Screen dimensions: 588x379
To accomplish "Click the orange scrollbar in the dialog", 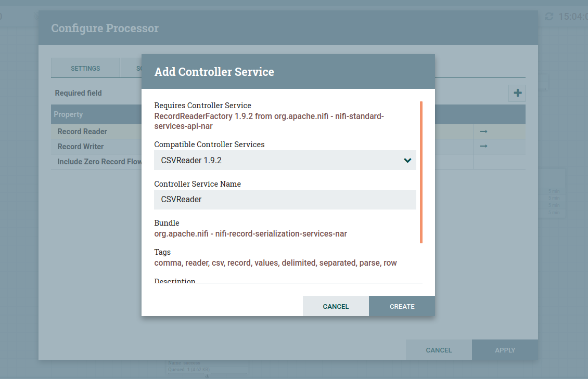I will point(421,172).
